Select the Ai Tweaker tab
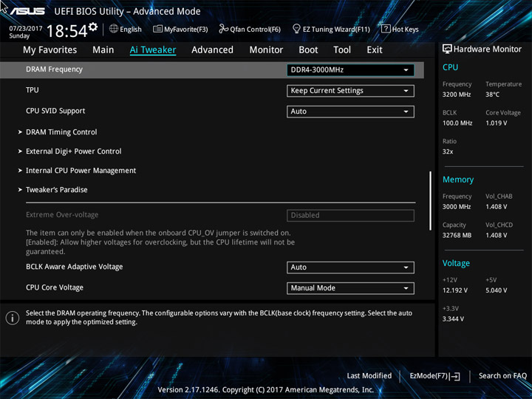Image resolution: width=532 pixels, height=399 pixels. click(153, 50)
